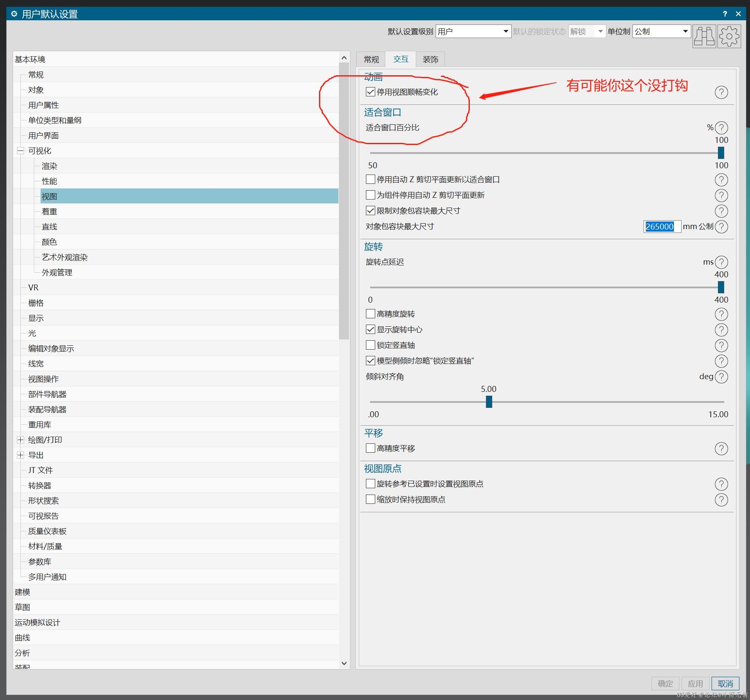Open help for 旋转点延迟

pos(721,262)
